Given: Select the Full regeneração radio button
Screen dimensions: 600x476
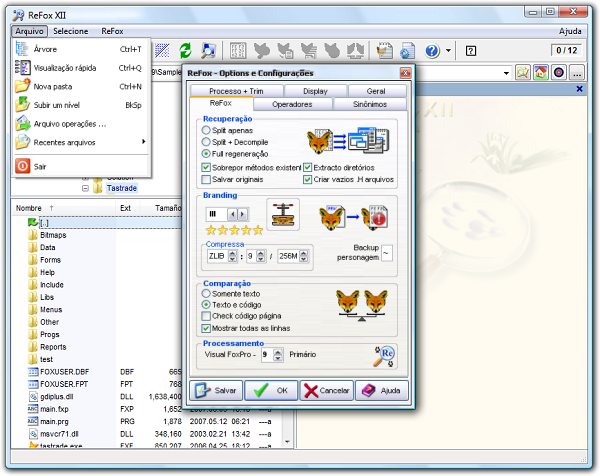Looking at the screenshot, I should tap(206, 154).
